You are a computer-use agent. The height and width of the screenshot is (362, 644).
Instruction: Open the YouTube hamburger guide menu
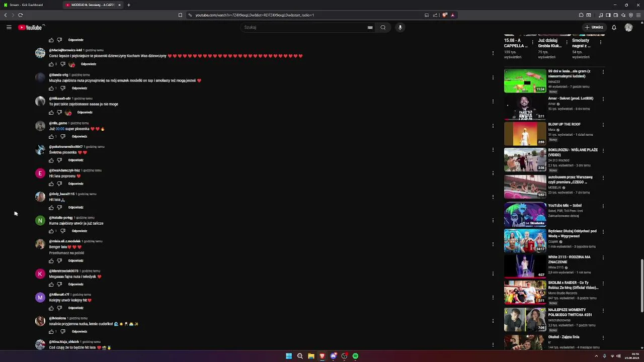click(x=9, y=27)
